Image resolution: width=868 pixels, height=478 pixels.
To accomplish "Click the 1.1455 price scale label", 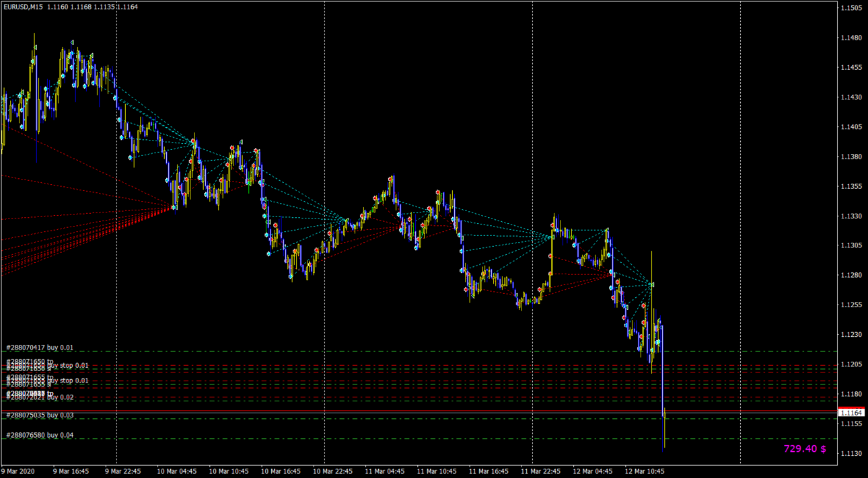I will point(851,67).
